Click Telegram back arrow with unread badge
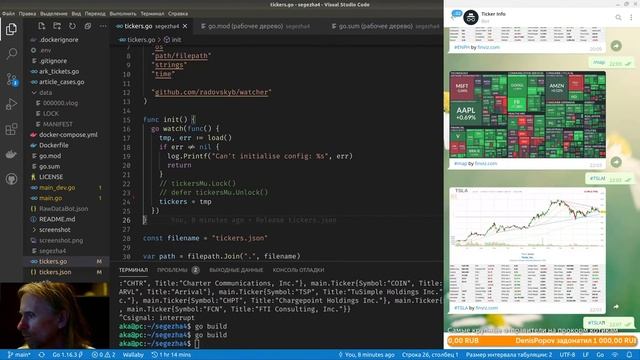640x360 pixels. 456,16
